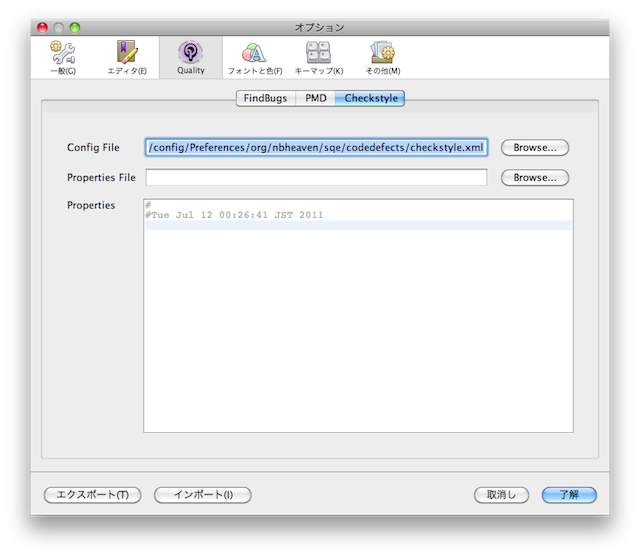Image resolution: width=640 pixels, height=557 pixels.
Task: Cancel with the 取消し button
Action: (x=501, y=495)
